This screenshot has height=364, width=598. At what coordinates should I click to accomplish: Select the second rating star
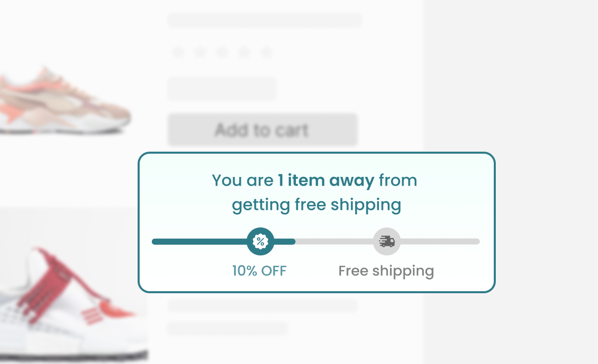200,52
